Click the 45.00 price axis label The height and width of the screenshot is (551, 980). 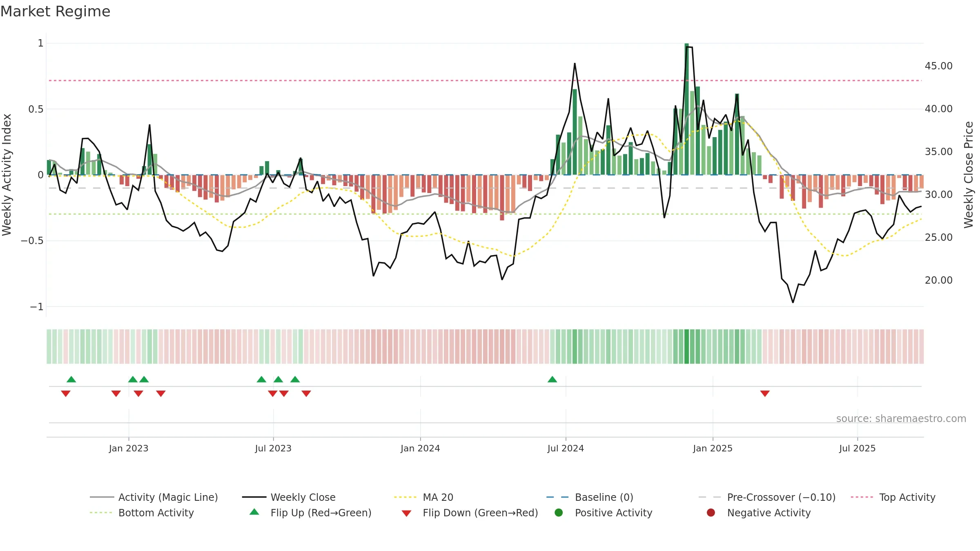[938, 66]
